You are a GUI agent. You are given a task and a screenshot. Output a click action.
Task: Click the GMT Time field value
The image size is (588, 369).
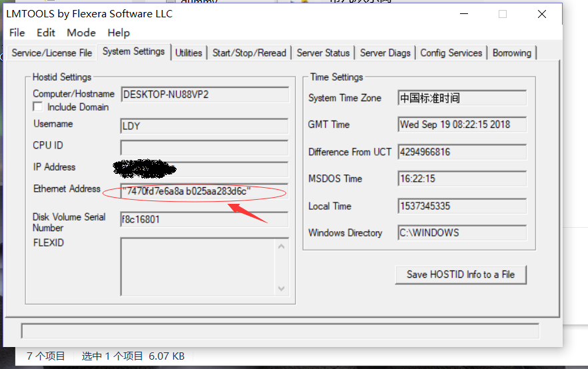(462, 125)
